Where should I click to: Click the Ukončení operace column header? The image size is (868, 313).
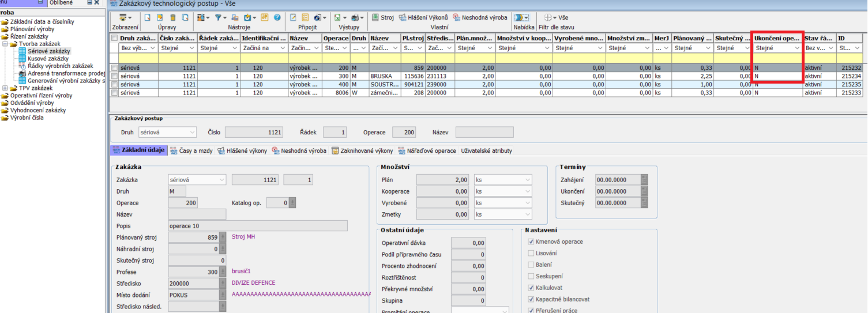click(x=776, y=38)
